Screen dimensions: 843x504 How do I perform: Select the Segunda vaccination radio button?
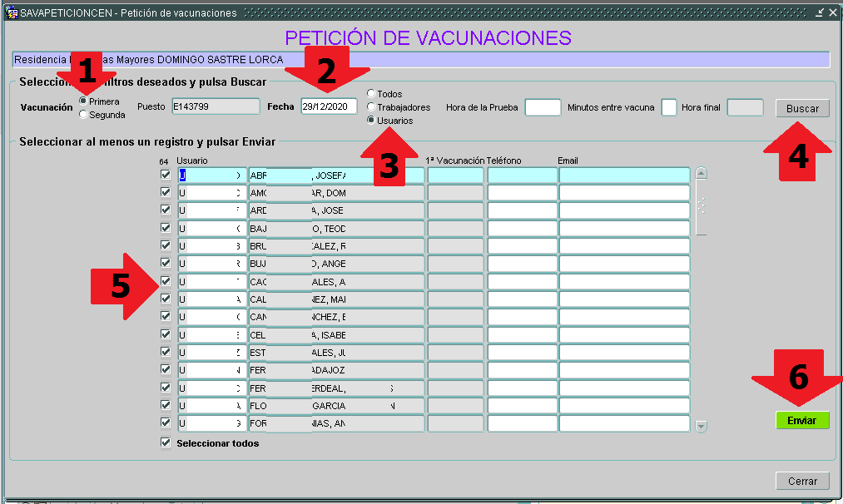click(x=83, y=115)
